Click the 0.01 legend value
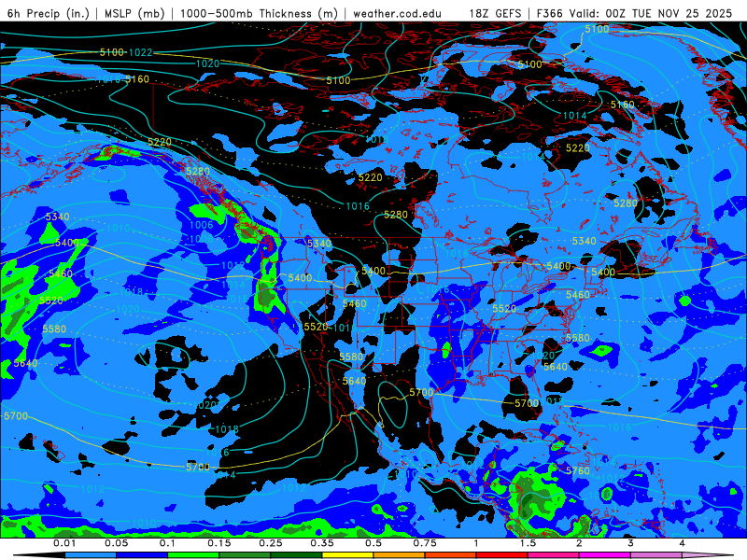This screenshot has height=560, width=747. tap(64, 543)
